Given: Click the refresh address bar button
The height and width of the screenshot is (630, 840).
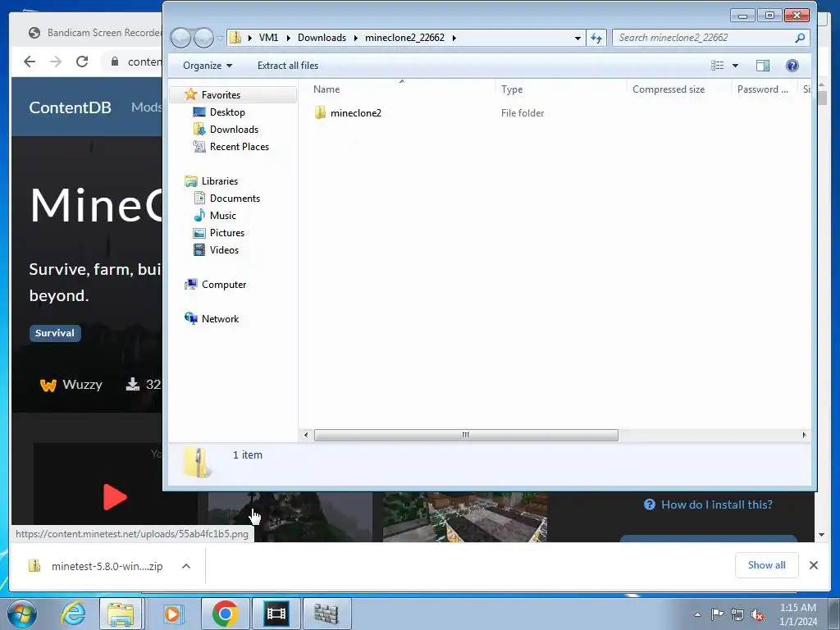Looking at the screenshot, I should click(596, 38).
